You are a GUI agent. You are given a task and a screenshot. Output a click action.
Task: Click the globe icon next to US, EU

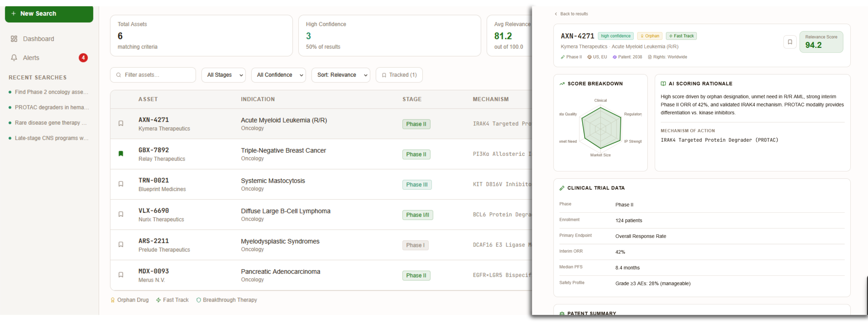point(589,57)
